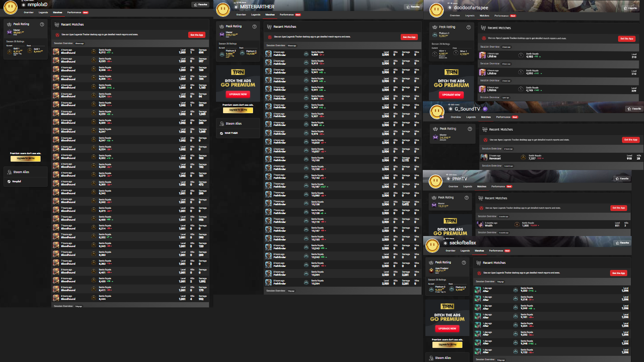Open the Legends tab on sackofballsx's profile
Viewport: 644px width, 362px height.
point(465,251)
